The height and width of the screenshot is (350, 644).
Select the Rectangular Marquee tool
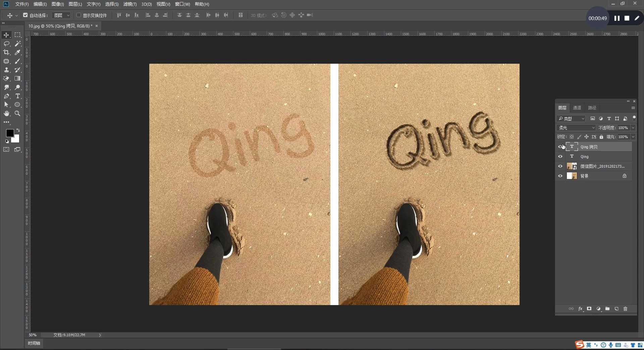pos(17,35)
